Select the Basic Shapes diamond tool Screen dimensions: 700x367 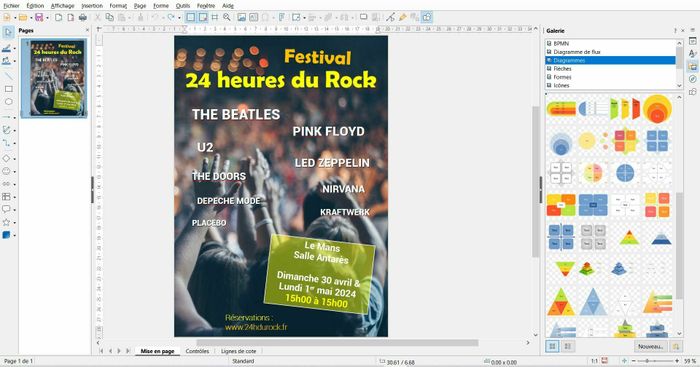tap(6, 158)
